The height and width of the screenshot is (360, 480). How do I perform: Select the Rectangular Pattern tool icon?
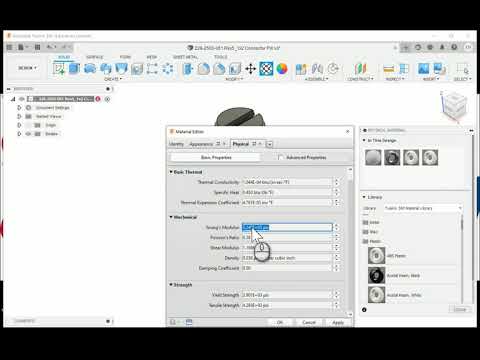point(152,69)
